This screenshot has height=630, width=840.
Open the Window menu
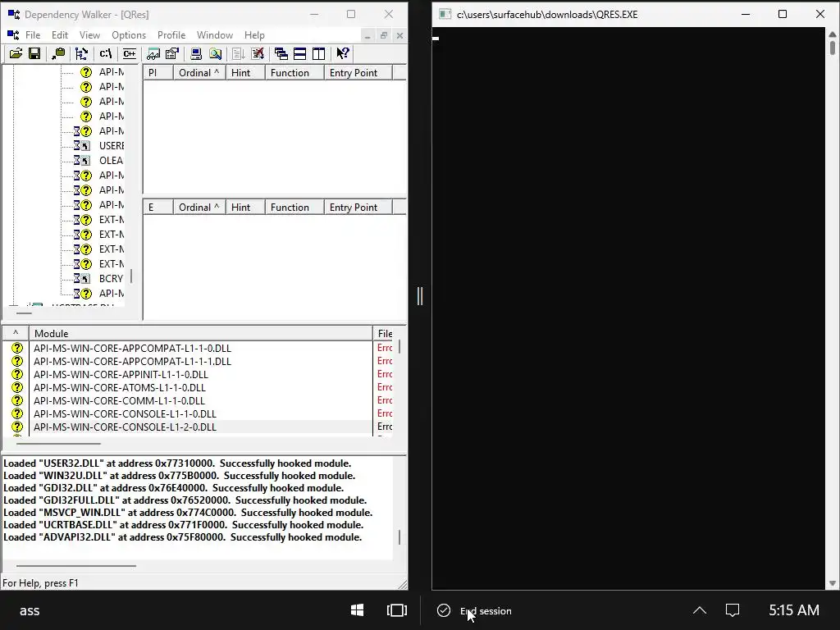[x=215, y=34]
